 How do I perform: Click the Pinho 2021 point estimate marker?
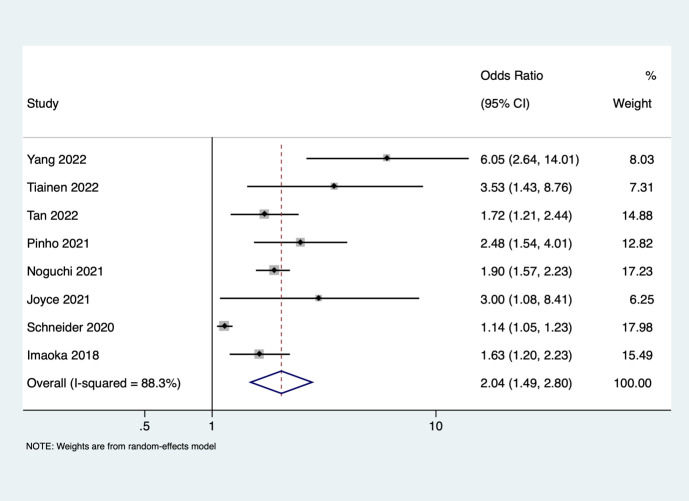click(300, 242)
